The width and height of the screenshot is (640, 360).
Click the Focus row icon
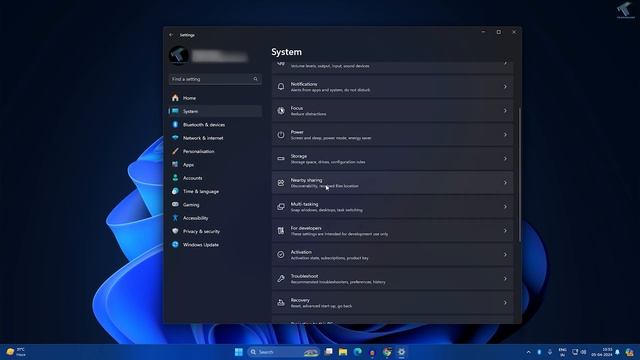pyautogui.click(x=281, y=111)
